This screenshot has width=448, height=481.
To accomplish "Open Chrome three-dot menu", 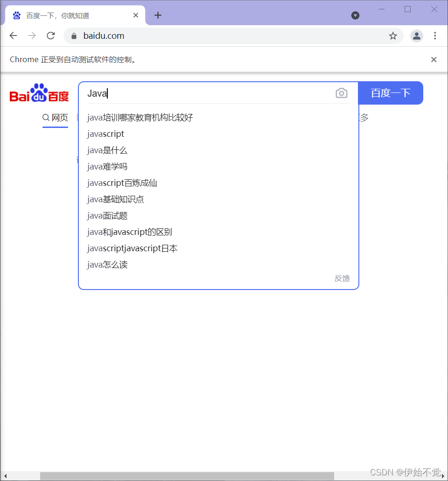I will point(435,35).
